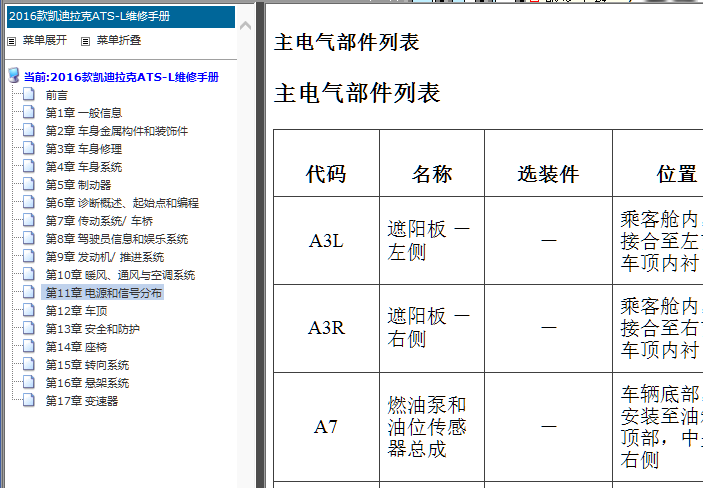The width and height of the screenshot is (703, 488).
Task: Open 第10章 暖风、通风与空调系统
Action: (120, 274)
